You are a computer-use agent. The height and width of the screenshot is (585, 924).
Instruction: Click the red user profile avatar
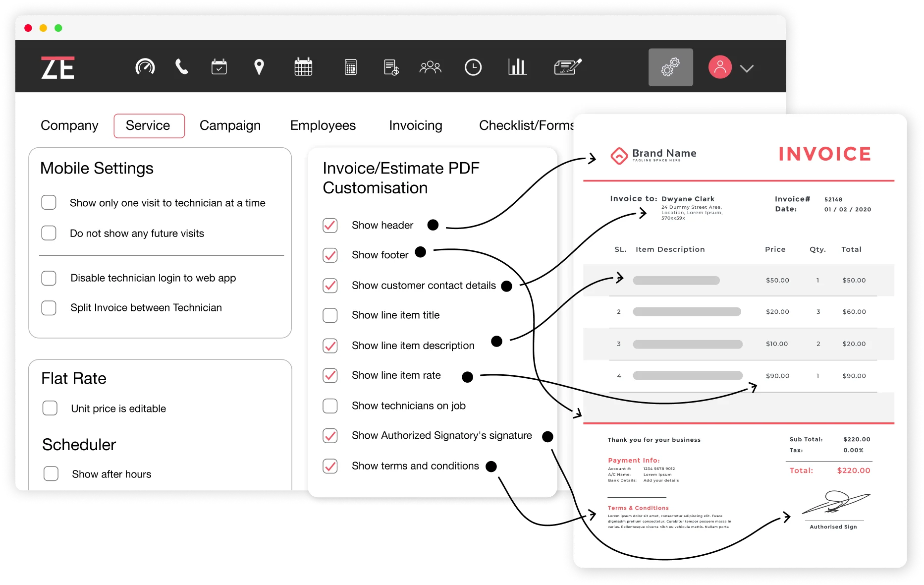click(x=720, y=67)
